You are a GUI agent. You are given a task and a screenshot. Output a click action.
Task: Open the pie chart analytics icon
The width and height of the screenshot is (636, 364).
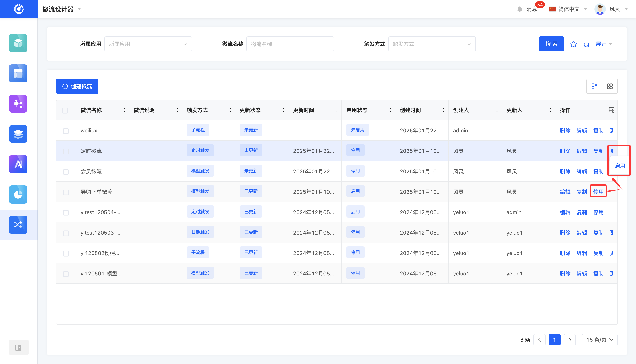pos(18,194)
